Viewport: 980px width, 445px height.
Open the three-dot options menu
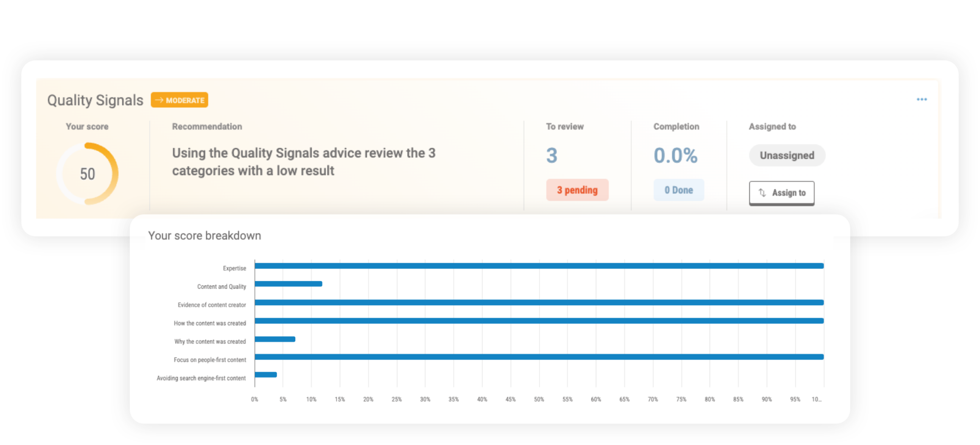923,99
